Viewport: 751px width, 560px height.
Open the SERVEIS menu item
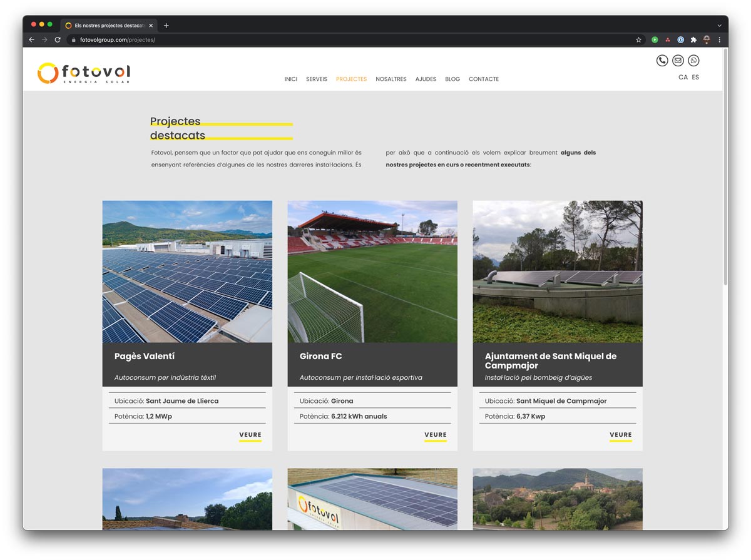[317, 79]
